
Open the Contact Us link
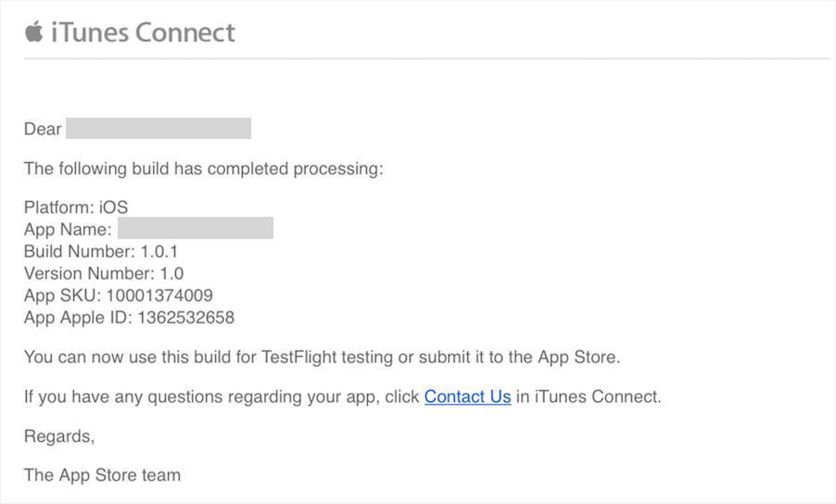467,397
